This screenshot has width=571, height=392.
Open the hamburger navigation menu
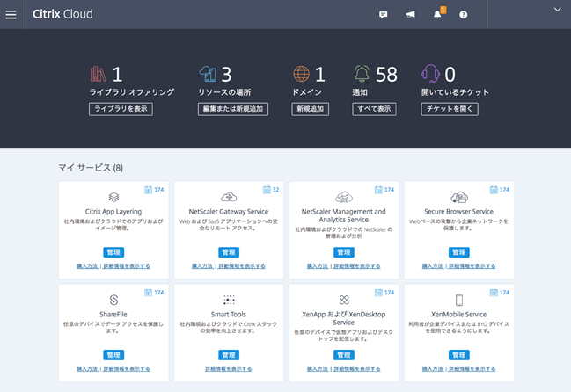pyautogui.click(x=11, y=14)
